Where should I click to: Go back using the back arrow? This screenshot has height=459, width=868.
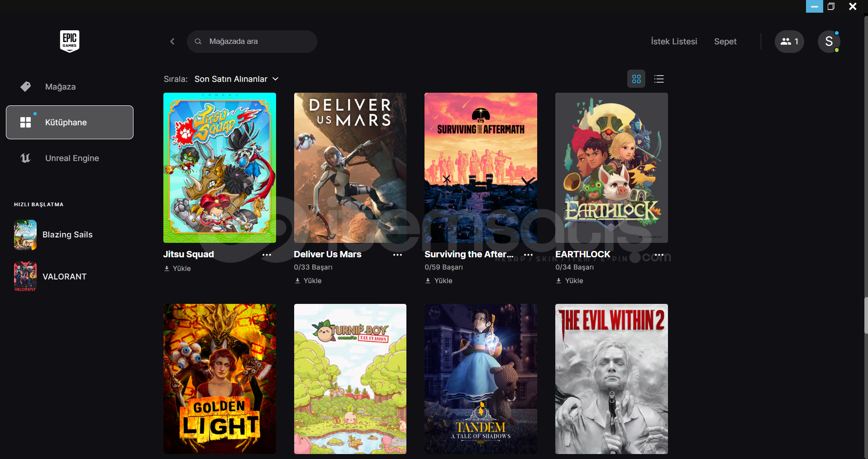[172, 41]
